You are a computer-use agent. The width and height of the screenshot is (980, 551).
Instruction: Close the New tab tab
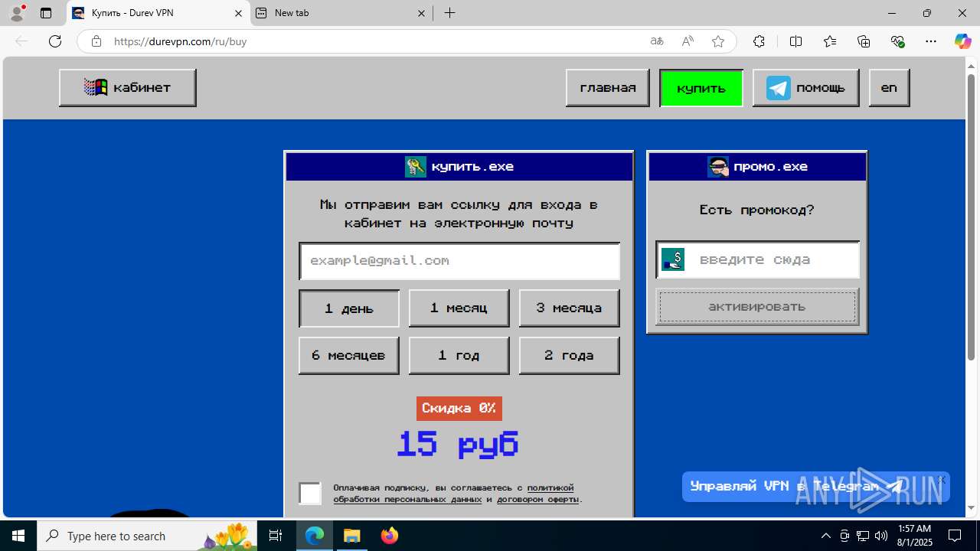pyautogui.click(x=421, y=13)
